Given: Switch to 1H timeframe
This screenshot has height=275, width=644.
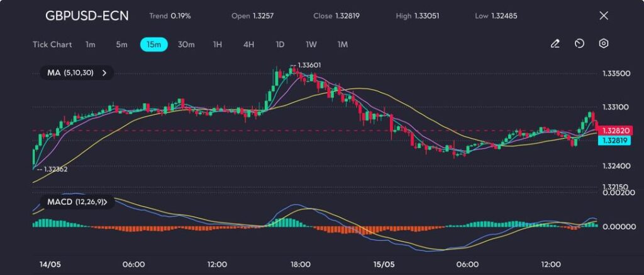Looking at the screenshot, I should (x=218, y=45).
